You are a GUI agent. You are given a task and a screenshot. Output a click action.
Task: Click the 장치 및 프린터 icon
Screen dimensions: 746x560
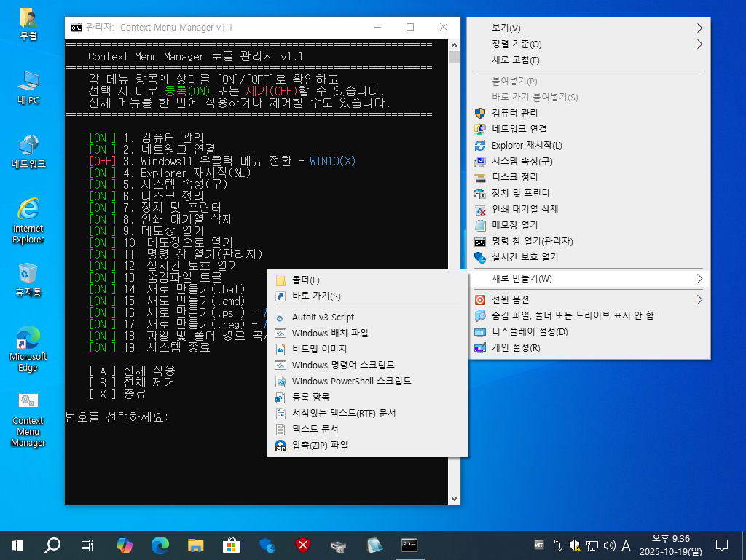pos(480,194)
